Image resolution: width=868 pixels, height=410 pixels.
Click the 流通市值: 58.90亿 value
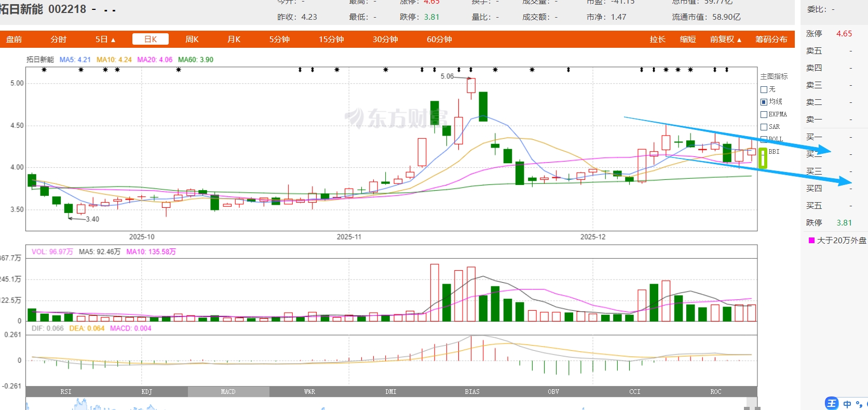point(706,17)
